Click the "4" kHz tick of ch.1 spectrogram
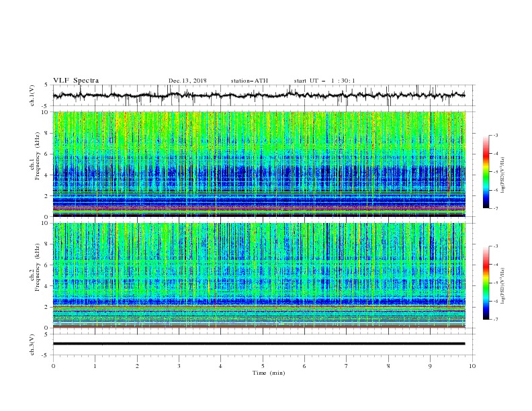Viewport: 532px width, 411px height. [x=48, y=175]
